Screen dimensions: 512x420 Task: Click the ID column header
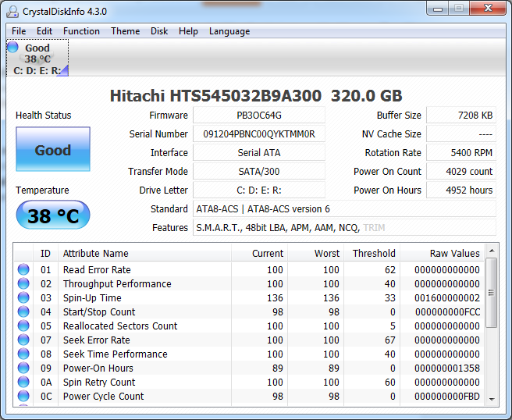click(46, 253)
